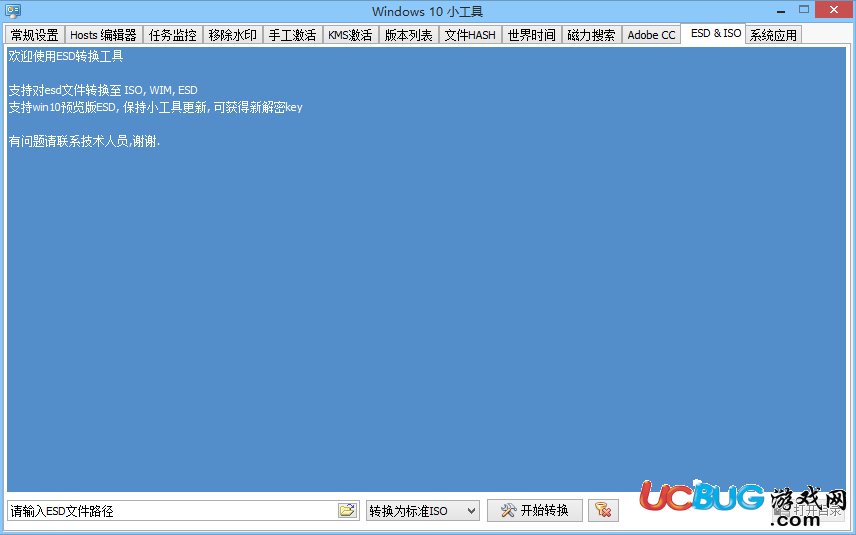The image size is (856, 535).
Task: Switch to the 常规设置 tab
Action: click(34, 35)
